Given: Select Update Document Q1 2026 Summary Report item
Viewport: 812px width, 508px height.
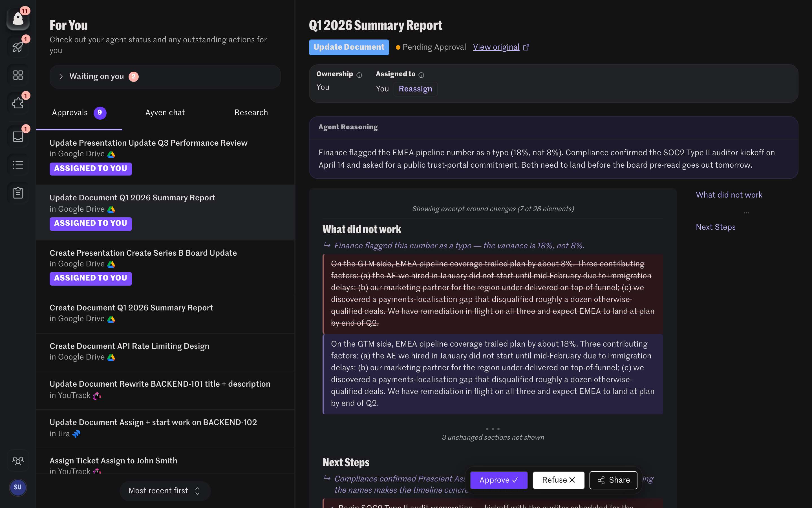Looking at the screenshot, I should tap(165, 212).
